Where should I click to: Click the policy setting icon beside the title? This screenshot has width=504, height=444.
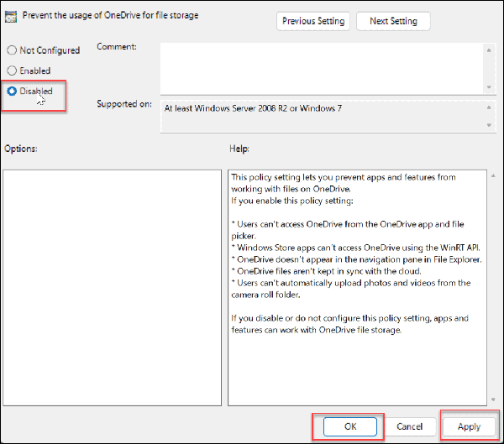click(11, 17)
